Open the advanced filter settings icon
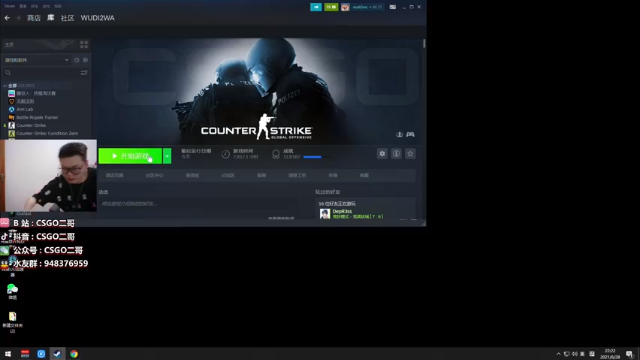 (x=84, y=73)
